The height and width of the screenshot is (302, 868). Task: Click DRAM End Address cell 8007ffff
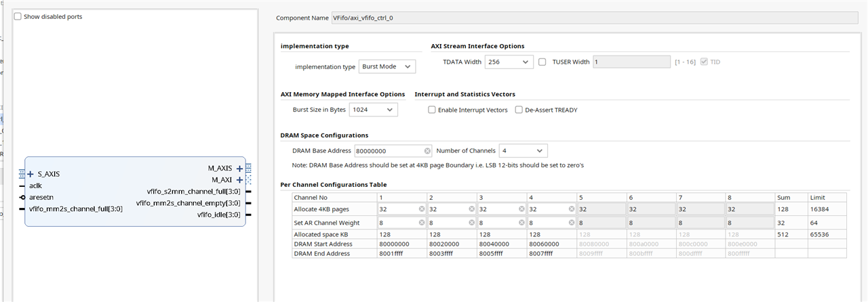(552, 253)
